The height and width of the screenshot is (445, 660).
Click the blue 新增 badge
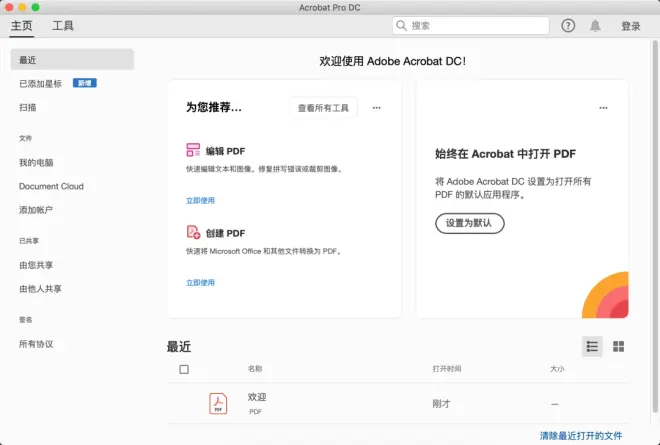point(85,83)
